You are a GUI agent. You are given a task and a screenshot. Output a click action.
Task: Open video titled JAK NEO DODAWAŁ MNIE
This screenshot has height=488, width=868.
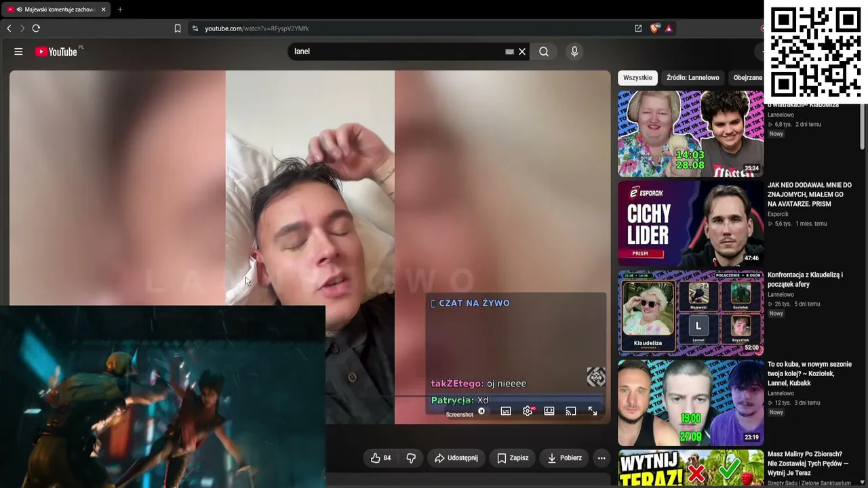point(810,195)
